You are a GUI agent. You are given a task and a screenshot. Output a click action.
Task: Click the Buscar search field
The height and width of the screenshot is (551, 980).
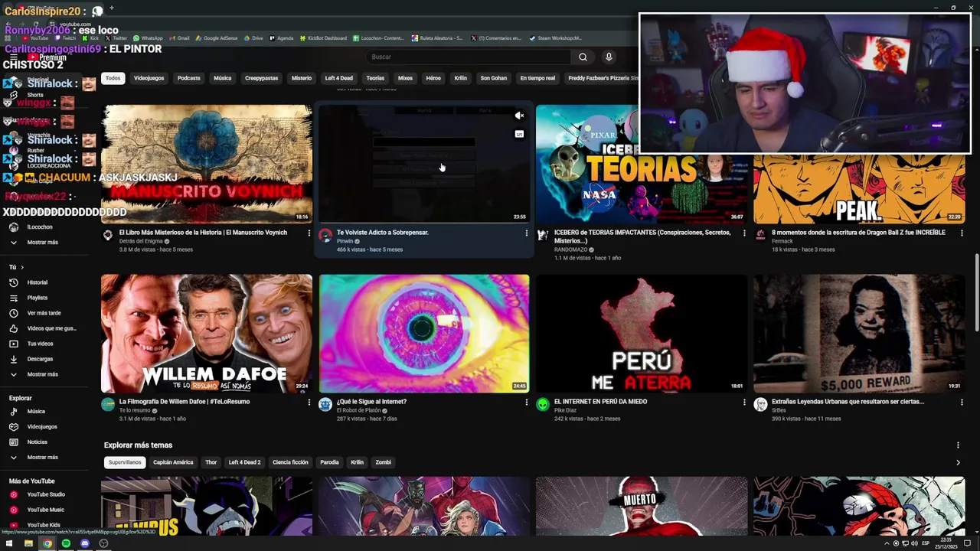click(x=468, y=57)
